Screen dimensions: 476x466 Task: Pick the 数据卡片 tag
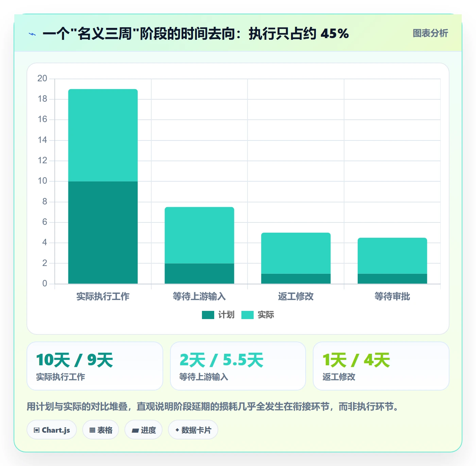(193, 430)
